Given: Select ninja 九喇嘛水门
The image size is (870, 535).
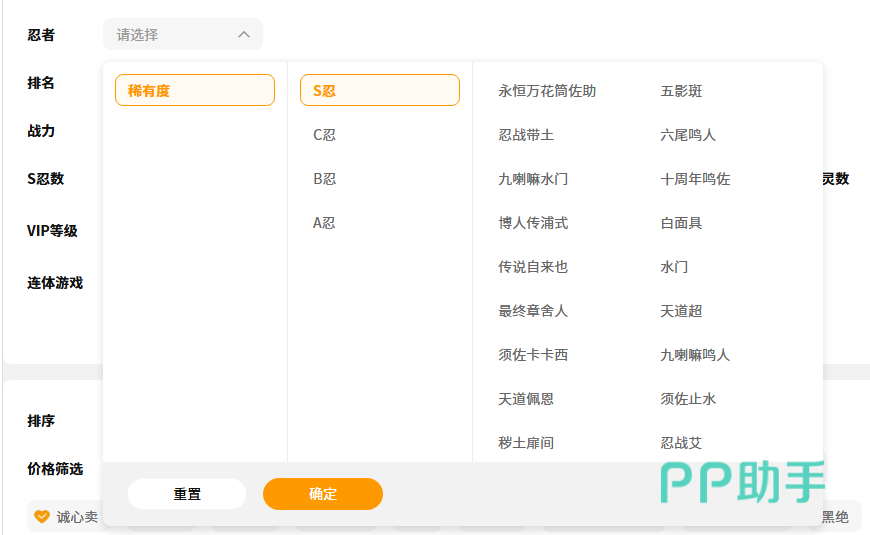Looking at the screenshot, I should (x=533, y=179).
